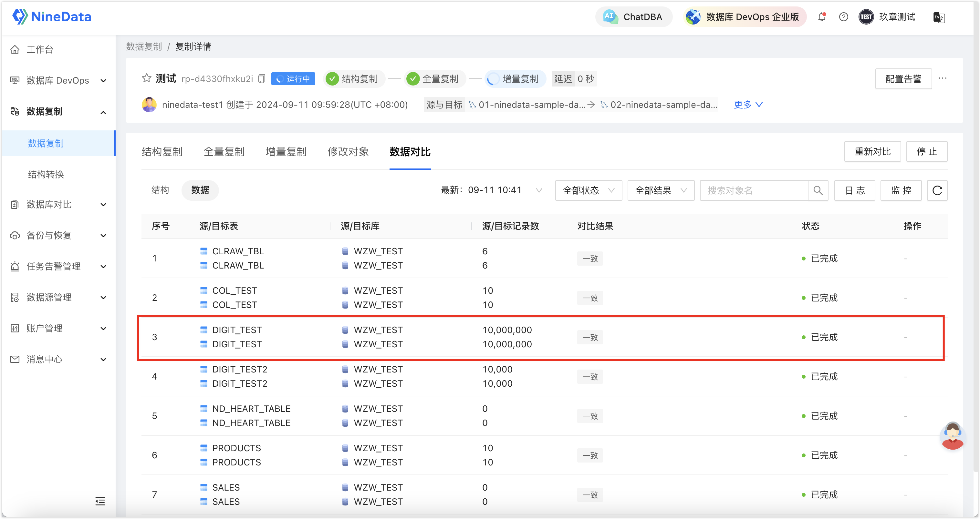Viewport: 980px width, 519px height.
Task: Switch to the 结构复制 tab
Action: (162, 152)
